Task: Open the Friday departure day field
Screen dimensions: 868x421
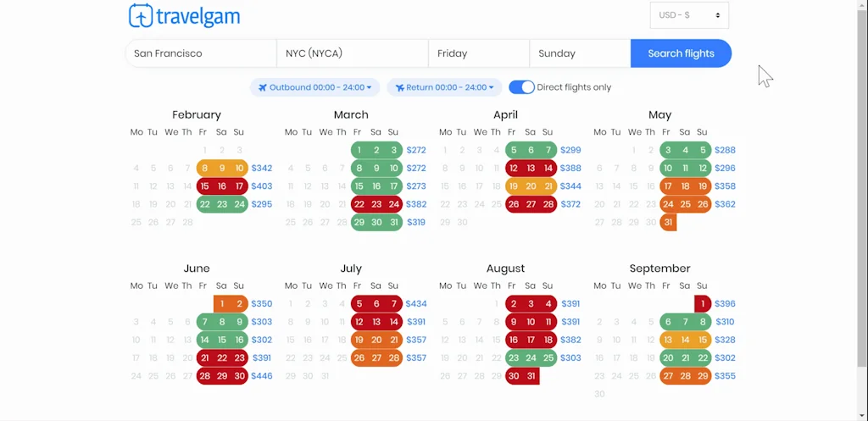Action: point(478,53)
